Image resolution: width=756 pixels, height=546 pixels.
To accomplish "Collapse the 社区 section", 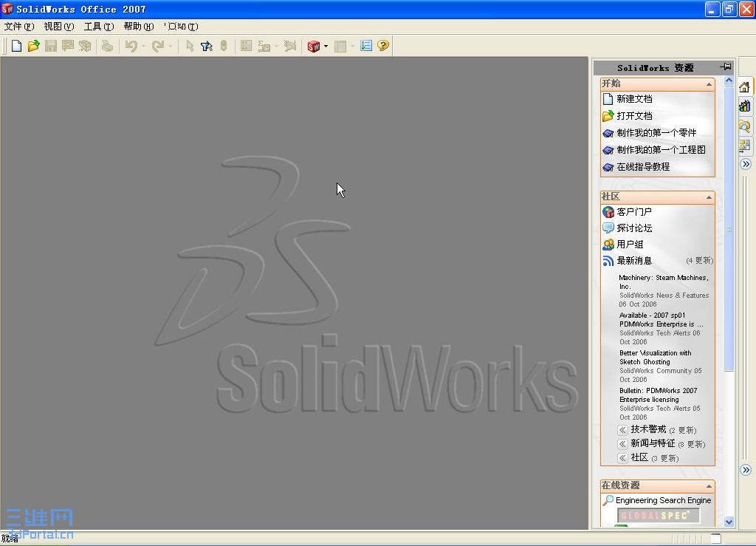I will tap(709, 197).
